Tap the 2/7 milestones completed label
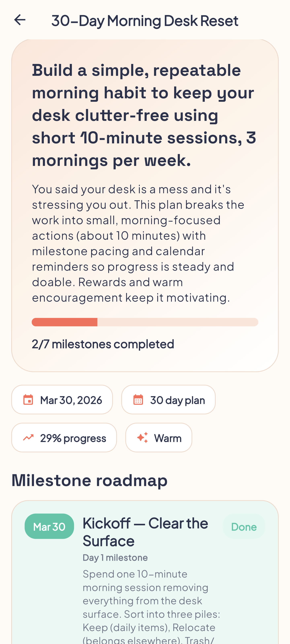 click(x=103, y=344)
